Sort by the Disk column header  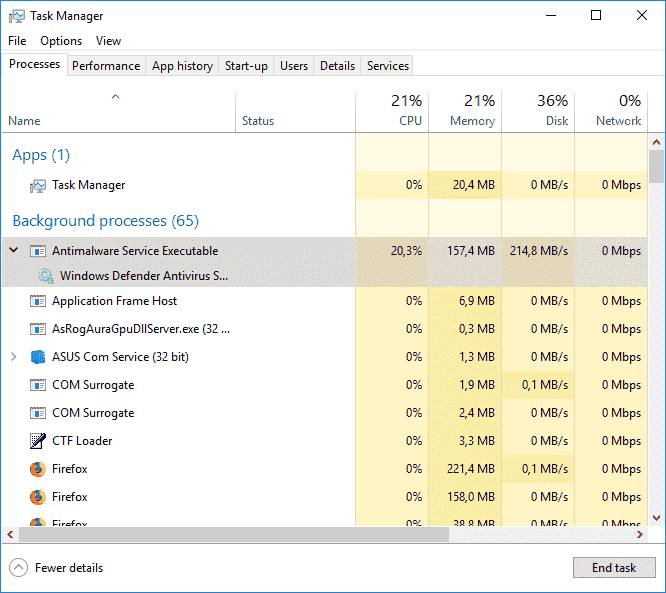(538, 112)
